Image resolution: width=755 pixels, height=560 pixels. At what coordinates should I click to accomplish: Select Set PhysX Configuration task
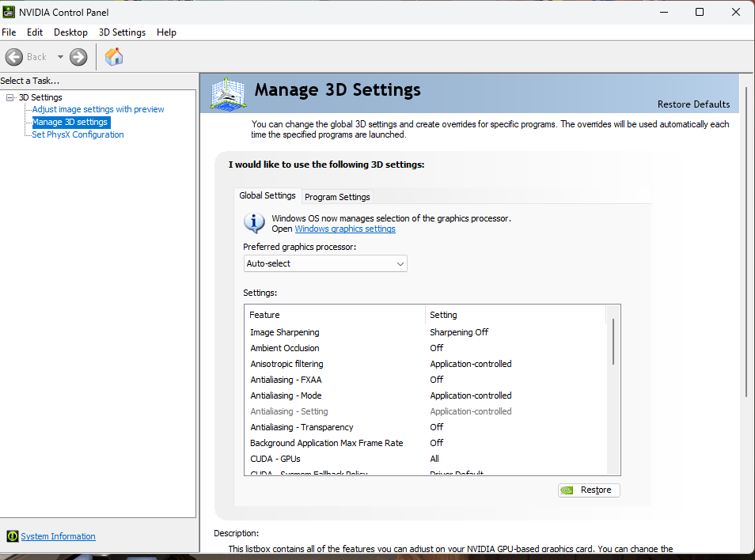(78, 134)
